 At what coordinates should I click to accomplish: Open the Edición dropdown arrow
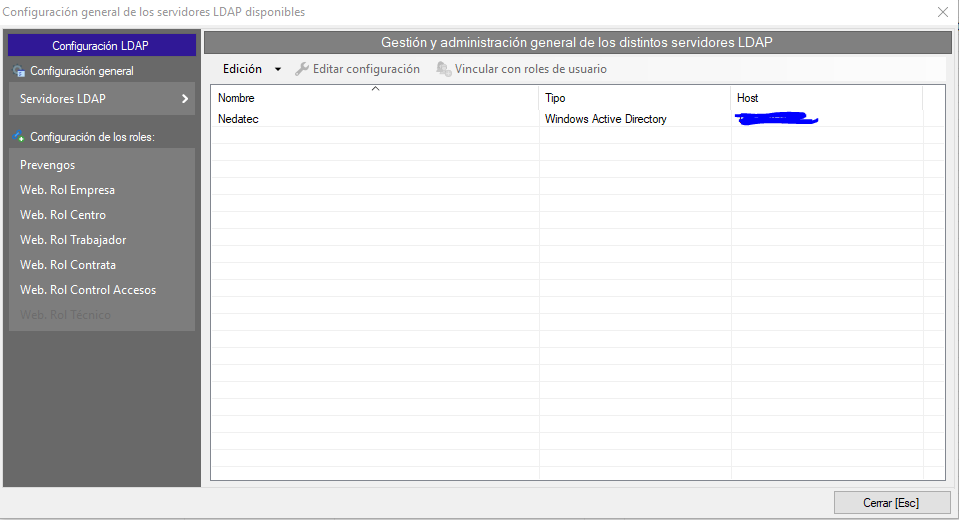(278, 70)
